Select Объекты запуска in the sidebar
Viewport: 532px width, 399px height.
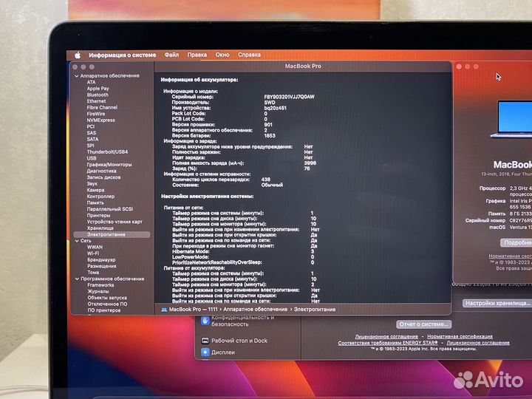tap(107, 298)
